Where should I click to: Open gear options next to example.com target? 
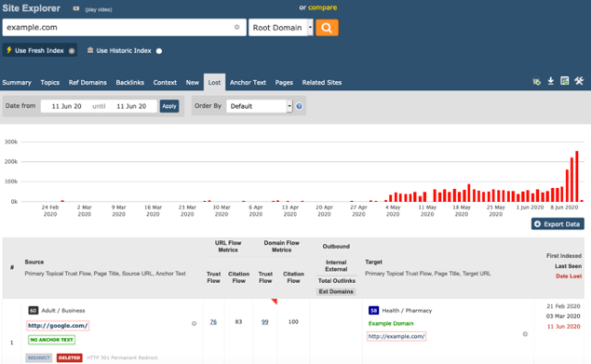tap(525, 334)
